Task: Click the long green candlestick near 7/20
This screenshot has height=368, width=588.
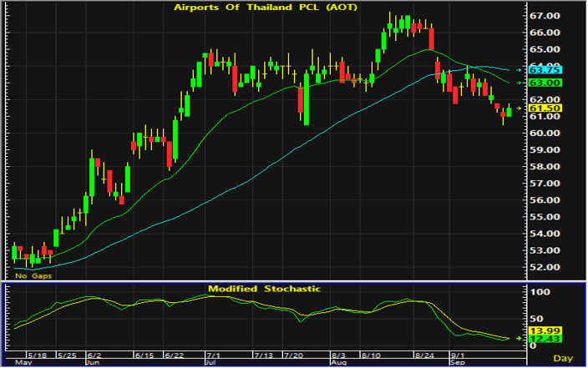Action: (307, 99)
